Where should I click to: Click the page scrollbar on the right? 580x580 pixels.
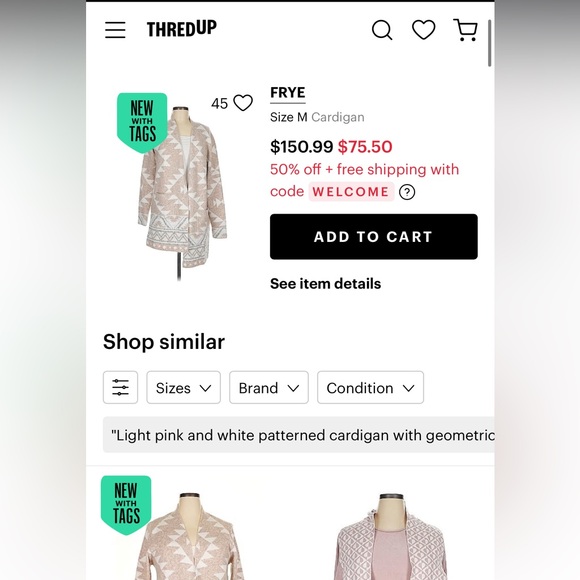pos(489,43)
